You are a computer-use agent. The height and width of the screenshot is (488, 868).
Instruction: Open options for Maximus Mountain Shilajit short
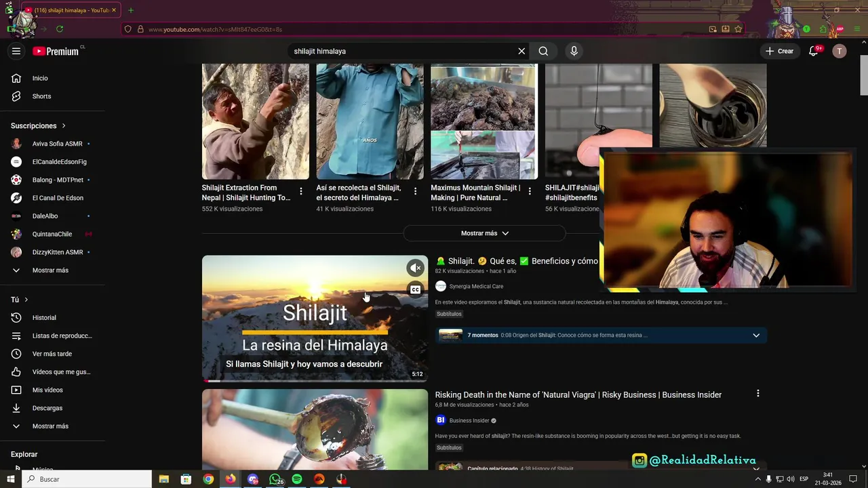coord(530,192)
